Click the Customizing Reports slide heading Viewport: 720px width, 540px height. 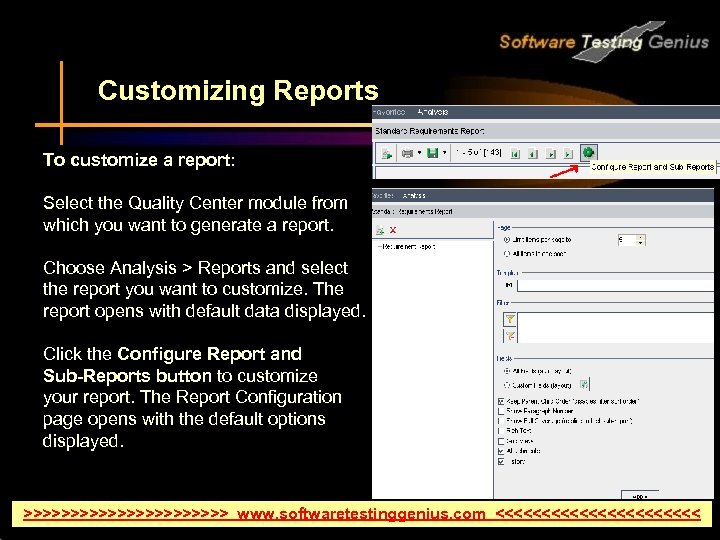[238, 90]
